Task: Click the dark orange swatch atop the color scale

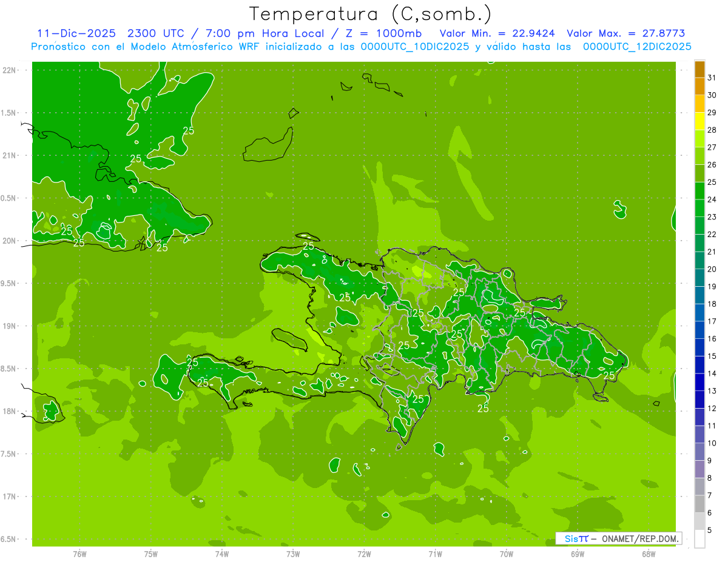Action: tap(699, 70)
